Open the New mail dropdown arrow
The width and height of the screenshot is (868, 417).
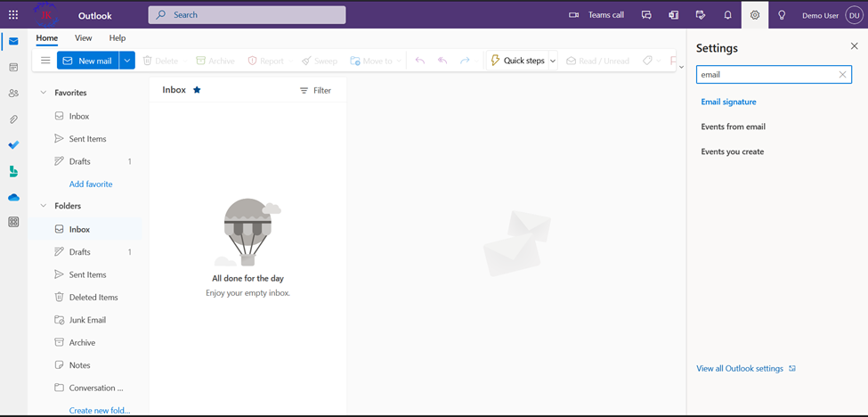127,61
